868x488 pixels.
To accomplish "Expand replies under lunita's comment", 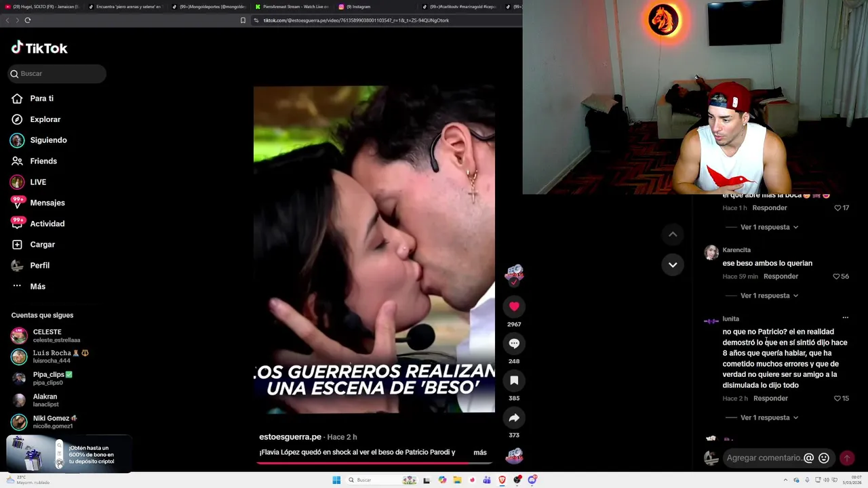I will (x=769, y=418).
